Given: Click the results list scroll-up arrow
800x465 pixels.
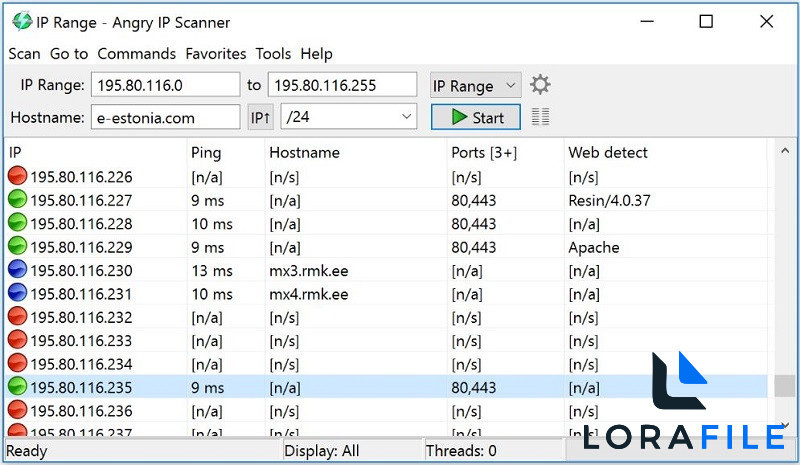Looking at the screenshot, I should coord(785,151).
